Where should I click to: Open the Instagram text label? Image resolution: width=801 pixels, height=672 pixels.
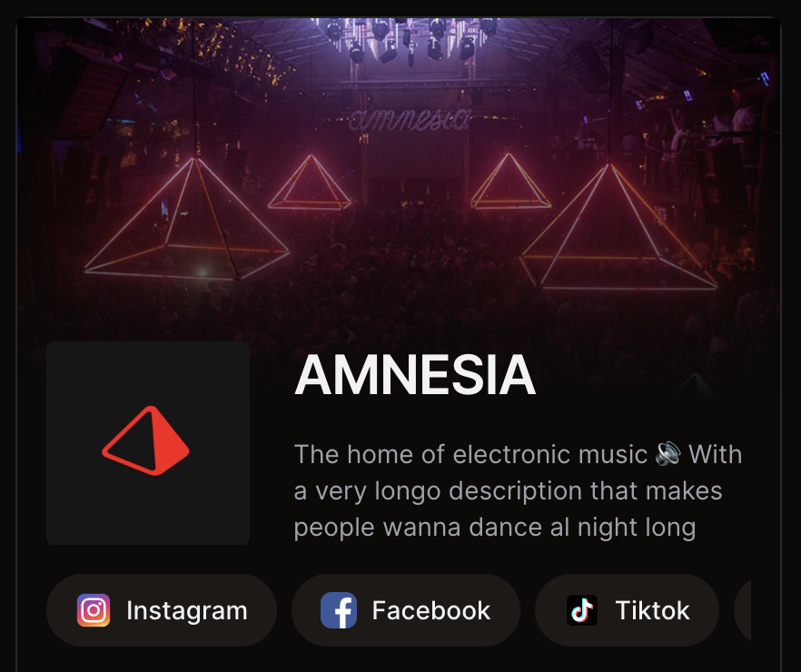(187, 610)
